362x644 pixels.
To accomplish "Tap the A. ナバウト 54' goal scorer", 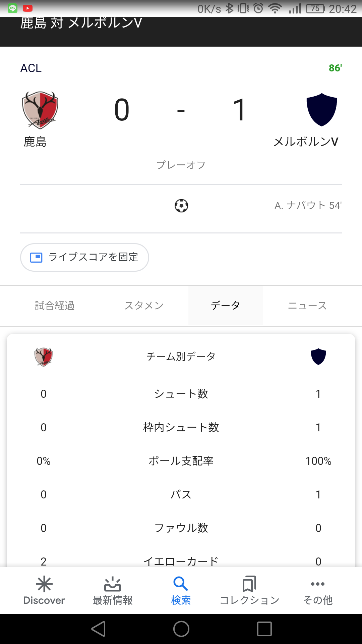I will coord(308,205).
